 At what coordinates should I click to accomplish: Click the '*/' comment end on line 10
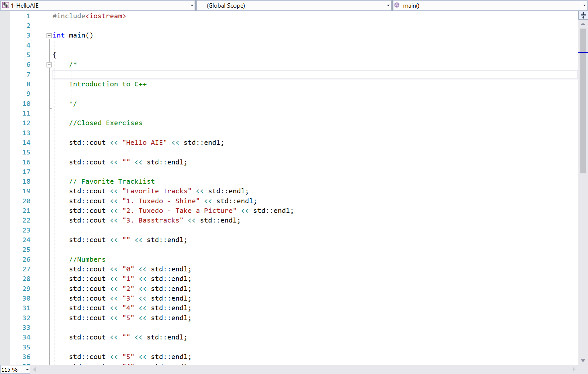73,104
